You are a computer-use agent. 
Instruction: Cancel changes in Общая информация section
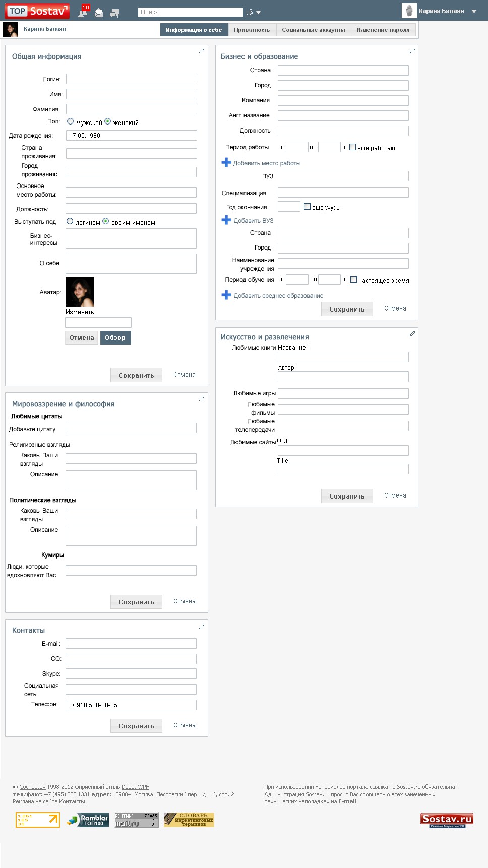pos(185,375)
